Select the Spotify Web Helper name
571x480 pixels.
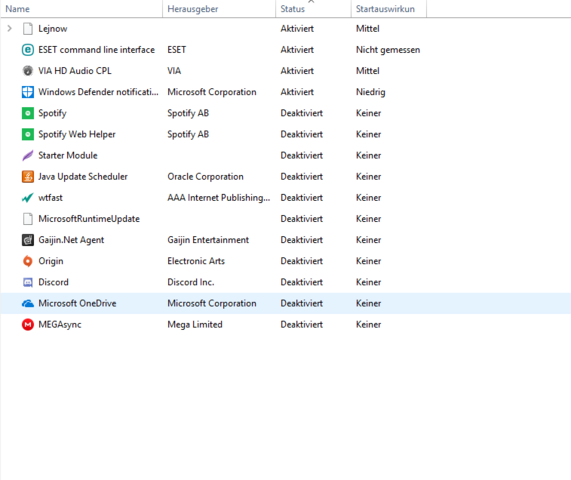coord(77,134)
